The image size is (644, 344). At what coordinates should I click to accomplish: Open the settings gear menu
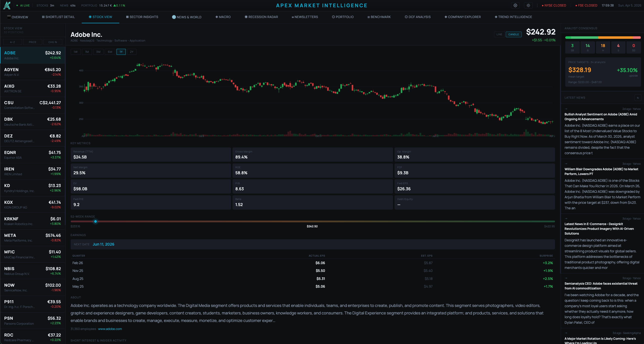(515, 5)
